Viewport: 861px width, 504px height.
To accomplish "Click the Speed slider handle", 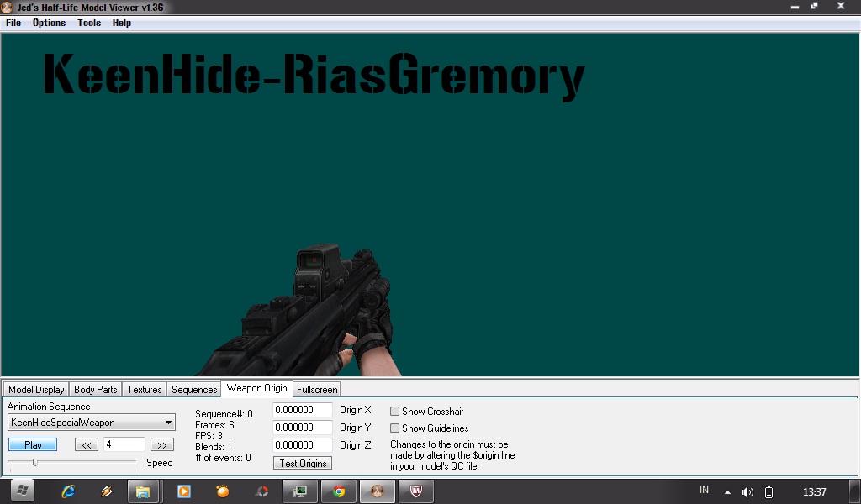I will (35, 462).
